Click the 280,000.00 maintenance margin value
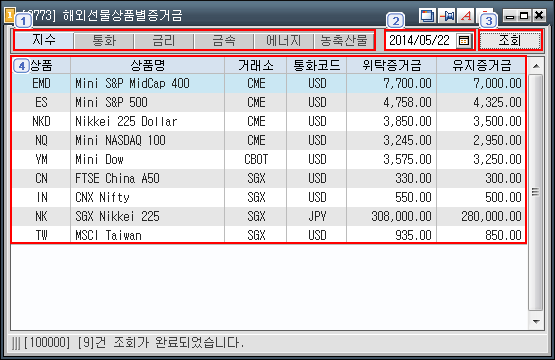The height and width of the screenshot is (360, 555). click(x=491, y=216)
